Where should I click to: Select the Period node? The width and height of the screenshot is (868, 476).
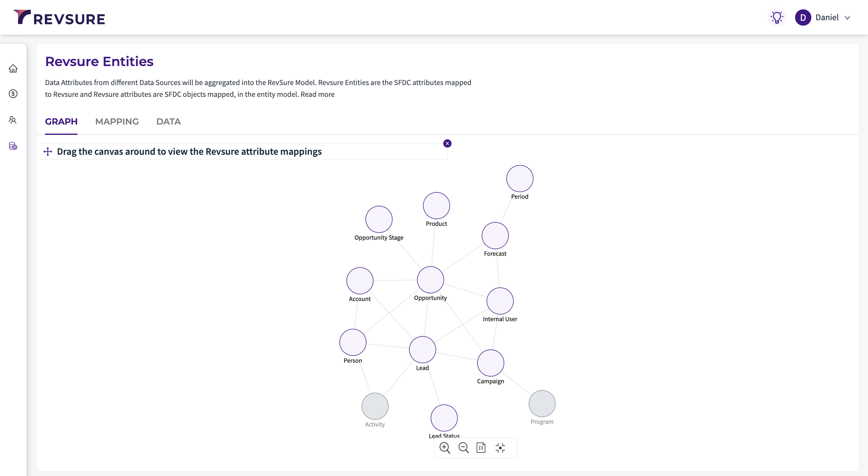[x=520, y=179]
